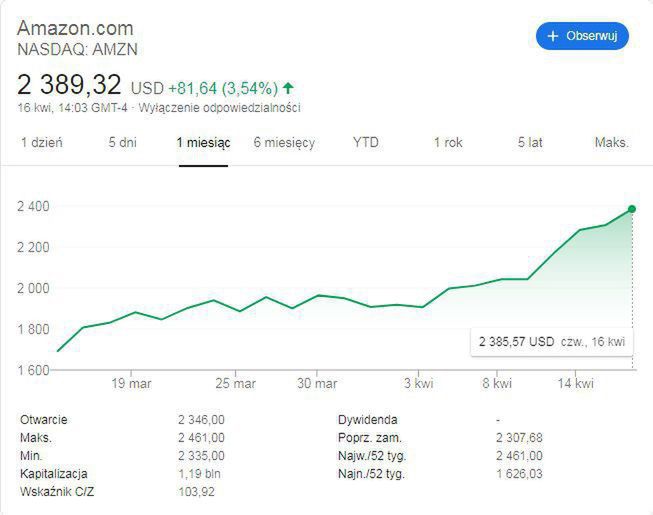Click the plus icon on Obserwuj
The height and width of the screenshot is (515, 653).
tap(553, 36)
